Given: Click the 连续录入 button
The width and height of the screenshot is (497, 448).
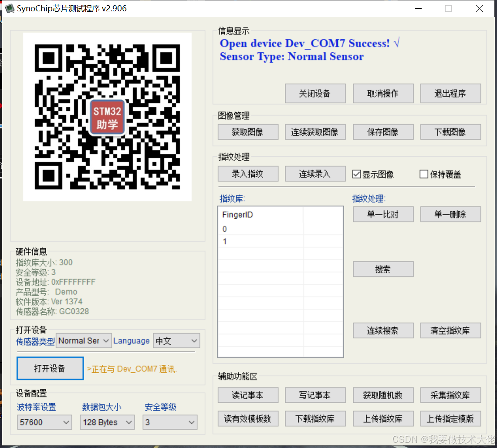Looking at the screenshot, I should tap(315, 174).
